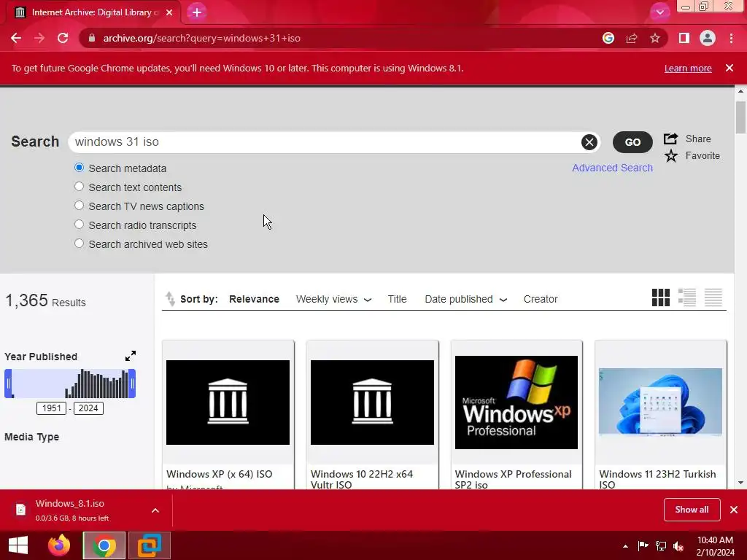Open the taskbar clock showing 10:40 AM
This screenshot has height=560, width=747.
click(x=715, y=545)
